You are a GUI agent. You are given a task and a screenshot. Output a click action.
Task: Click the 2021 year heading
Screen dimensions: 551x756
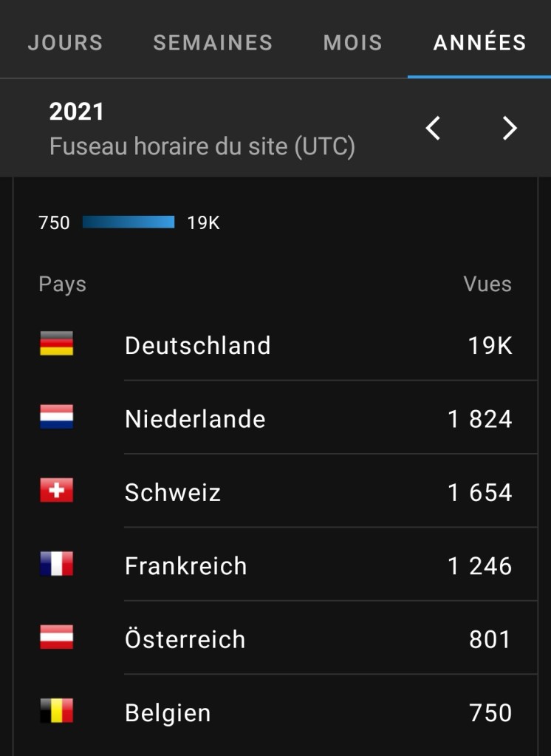pos(77,112)
